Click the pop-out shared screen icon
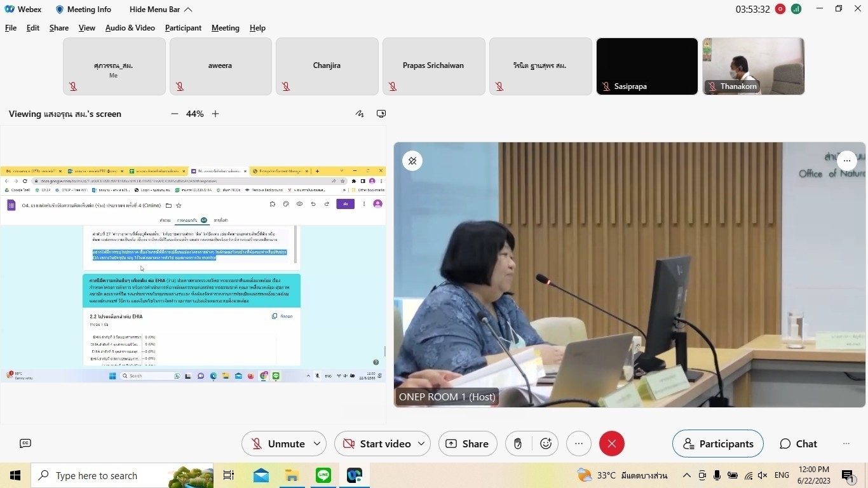Image resolution: width=868 pixels, height=488 pixels. coord(381,114)
